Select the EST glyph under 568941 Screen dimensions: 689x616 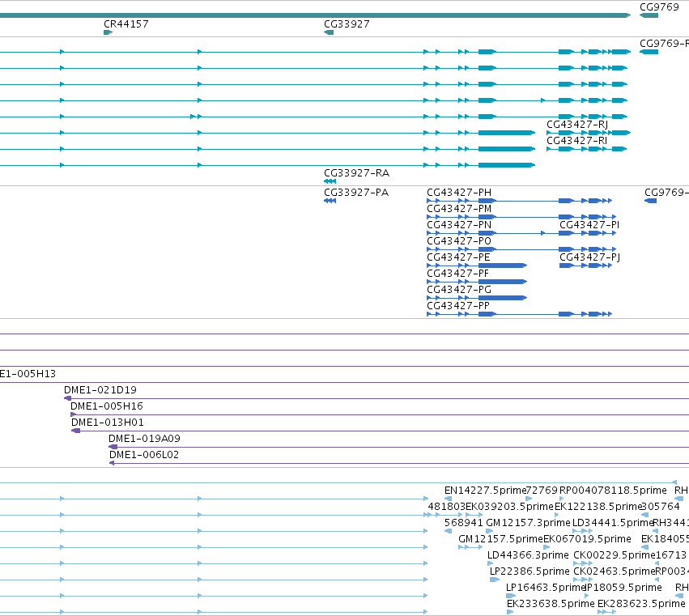(x=448, y=531)
